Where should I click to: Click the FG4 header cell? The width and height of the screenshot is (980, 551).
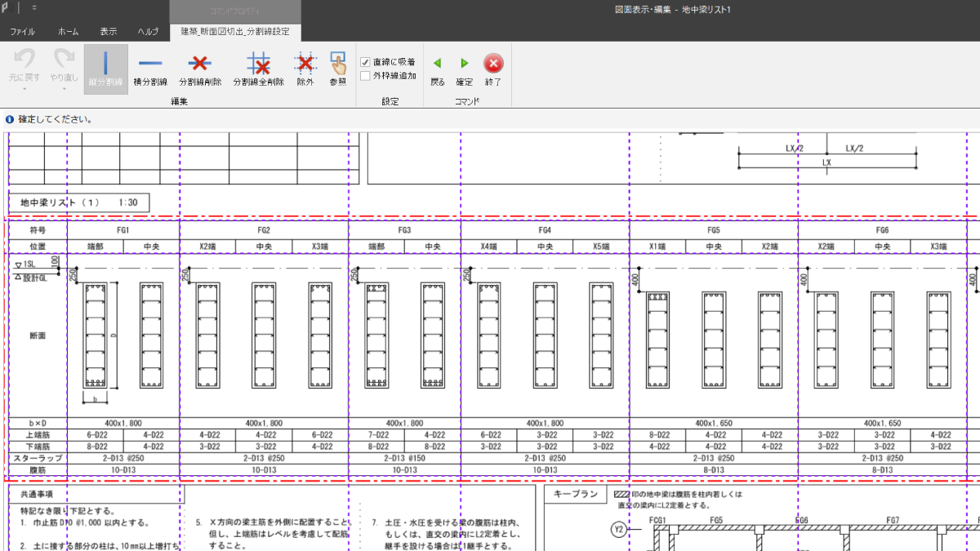pyautogui.click(x=545, y=230)
